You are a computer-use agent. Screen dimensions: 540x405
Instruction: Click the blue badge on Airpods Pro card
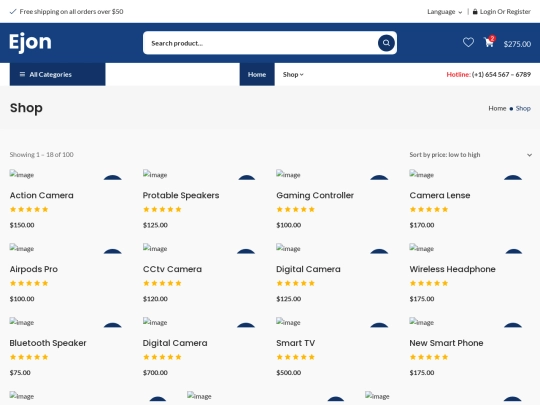113,251
